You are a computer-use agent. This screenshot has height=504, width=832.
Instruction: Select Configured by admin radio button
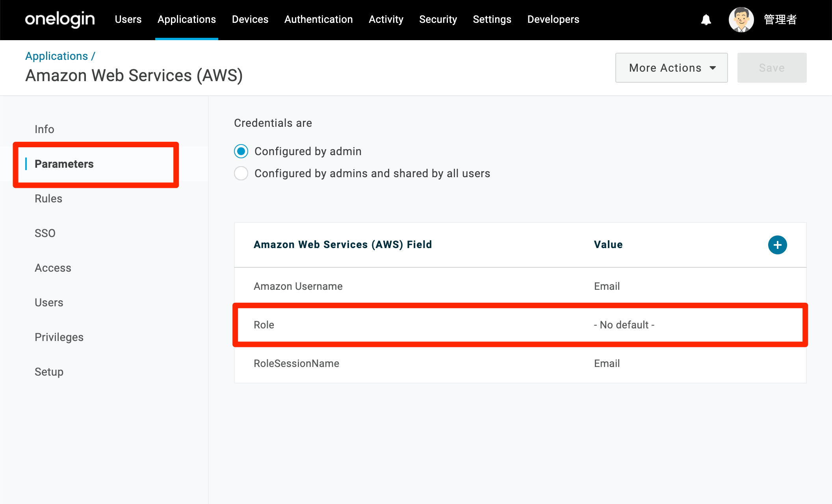(241, 151)
